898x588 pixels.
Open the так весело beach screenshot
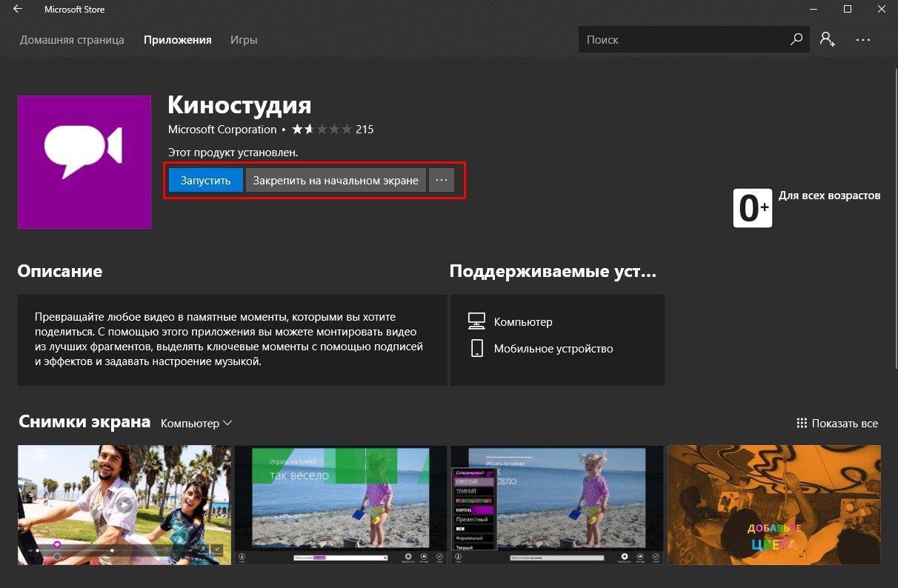tap(341, 505)
